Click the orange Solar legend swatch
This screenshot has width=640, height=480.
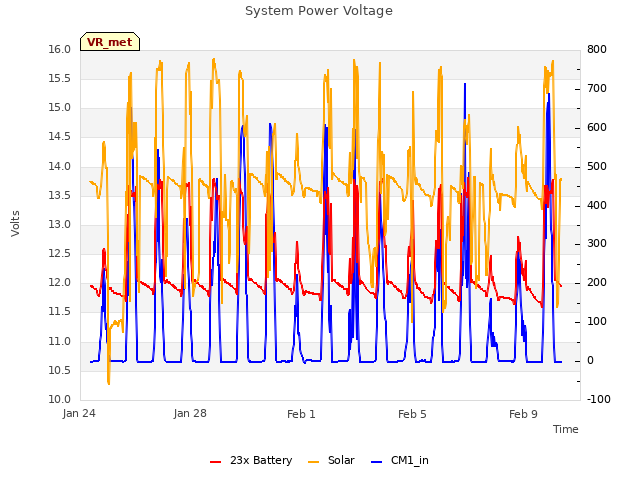(313, 462)
